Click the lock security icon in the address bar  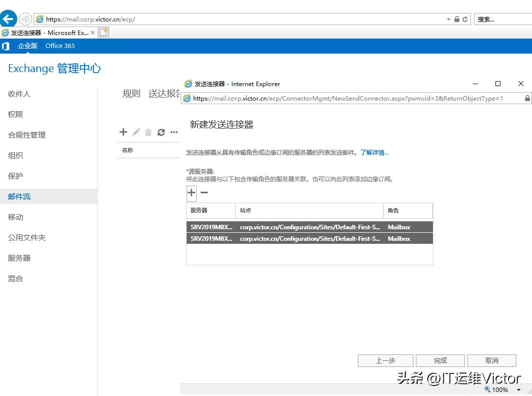[457, 19]
